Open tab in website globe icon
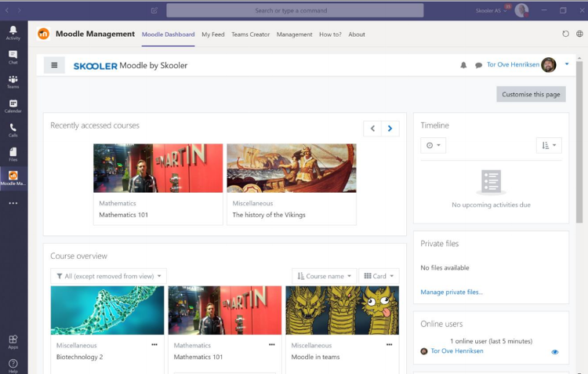This screenshot has height=374, width=588. coord(579,34)
